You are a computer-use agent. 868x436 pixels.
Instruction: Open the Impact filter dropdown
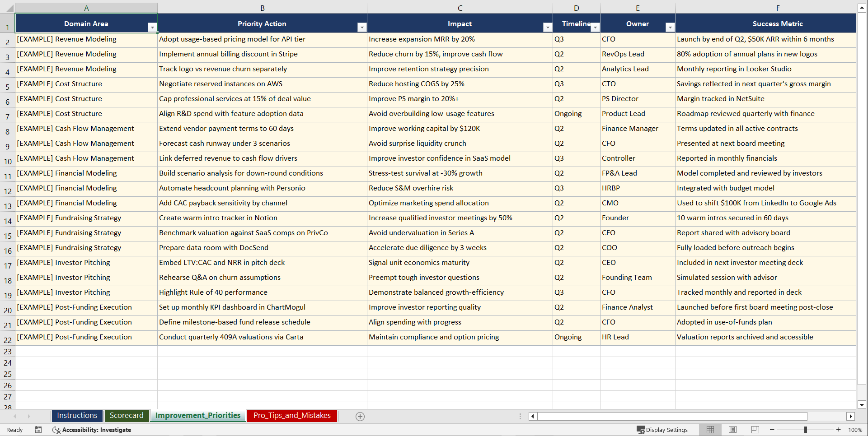[547, 27]
